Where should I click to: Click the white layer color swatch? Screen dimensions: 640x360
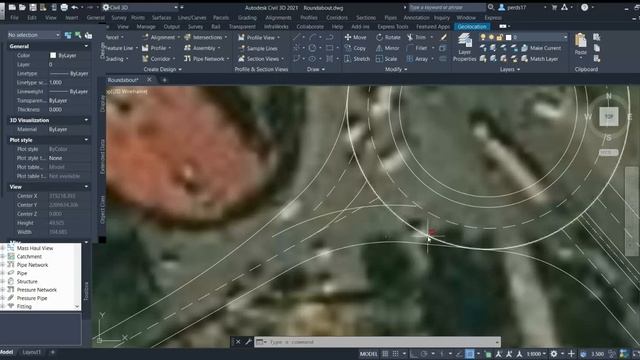click(x=509, y=37)
